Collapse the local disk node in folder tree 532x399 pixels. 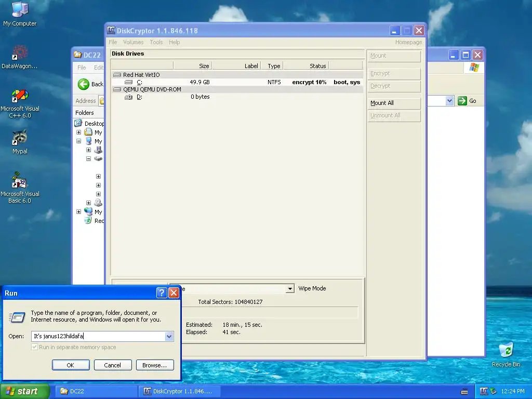pos(88,159)
